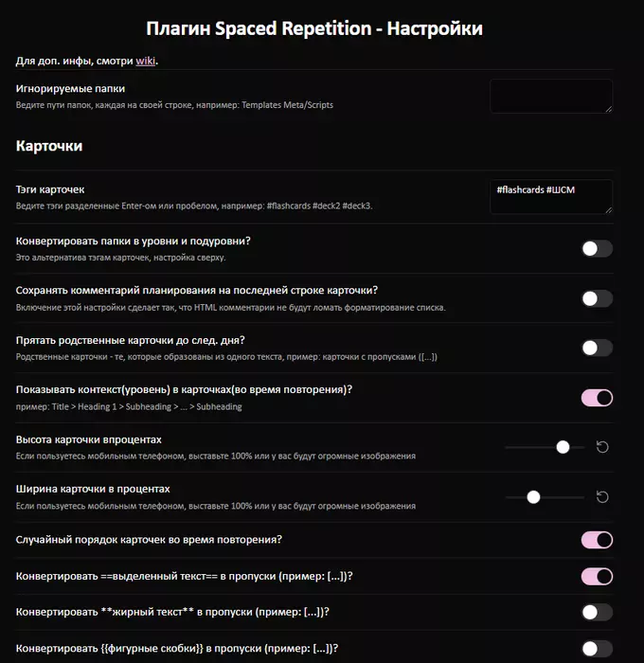Enable converting **bold text** to cloze
The image size is (644, 663).
coord(597,612)
